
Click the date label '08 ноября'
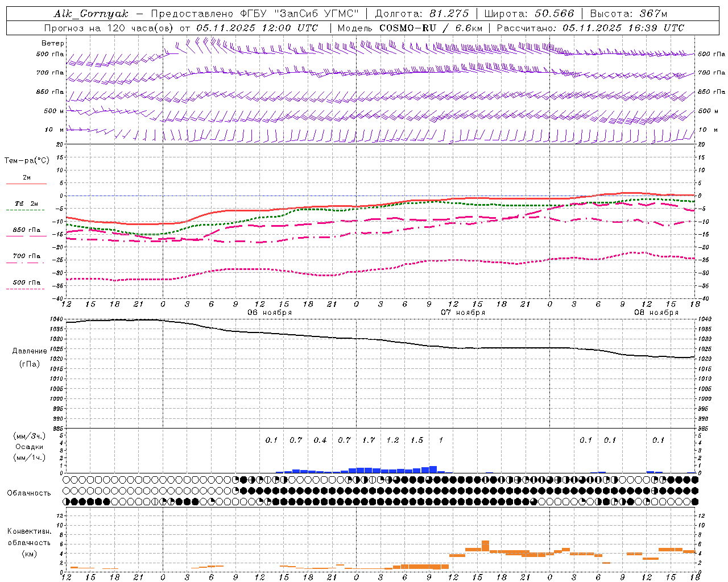[x=656, y=313]
